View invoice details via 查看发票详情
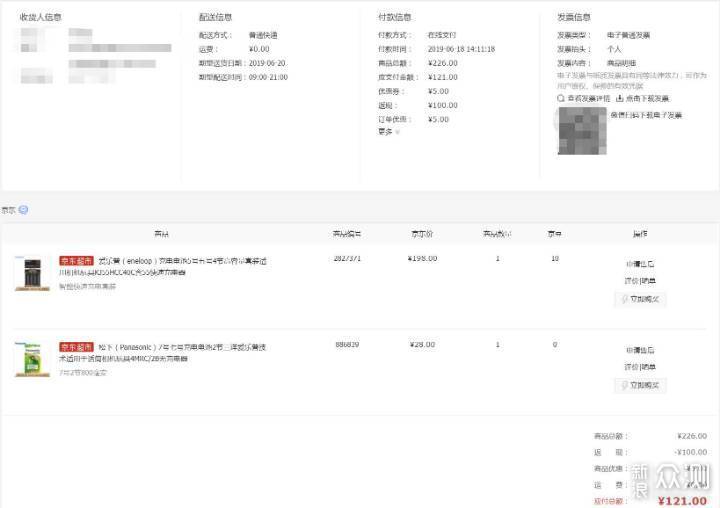Screen dimensions: 720x508 pyautogui.click(x=588, y=98)
